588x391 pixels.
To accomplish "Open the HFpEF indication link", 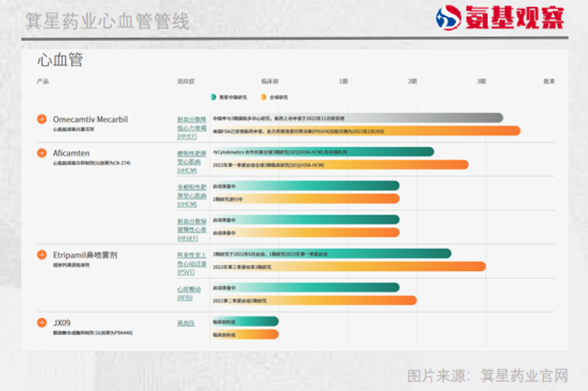I will tap(191, 229).
